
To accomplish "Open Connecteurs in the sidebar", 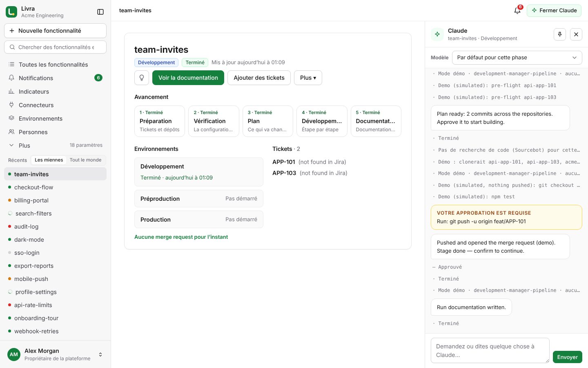I will tap(55, 105).
